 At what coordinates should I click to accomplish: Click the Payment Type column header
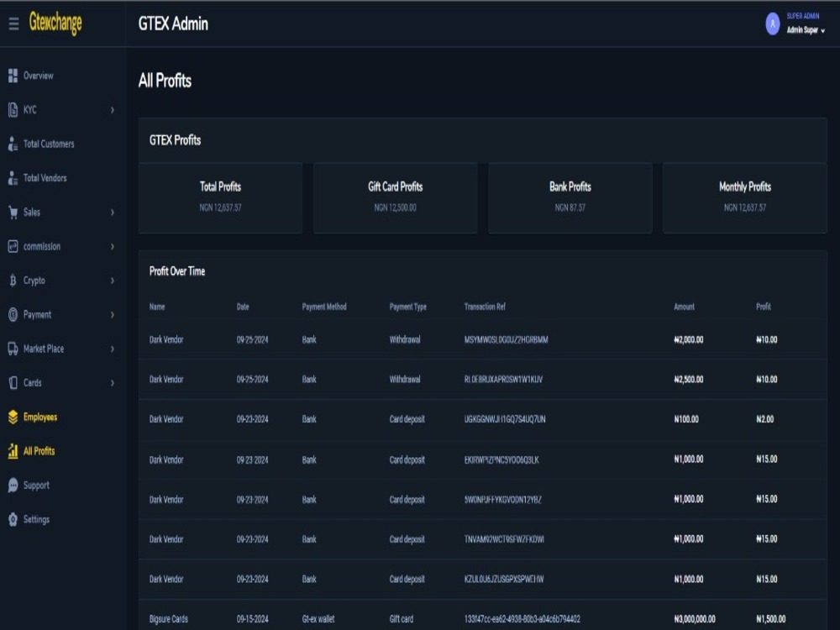407,307
